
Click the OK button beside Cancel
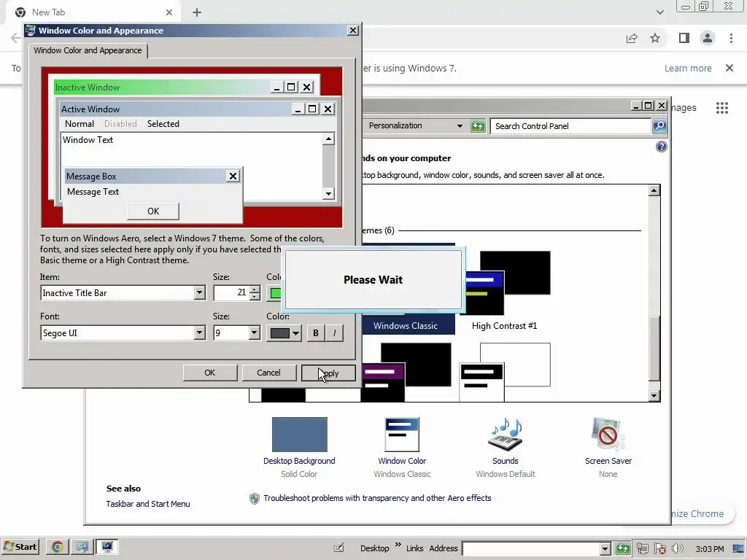click(x=209, y=373)
